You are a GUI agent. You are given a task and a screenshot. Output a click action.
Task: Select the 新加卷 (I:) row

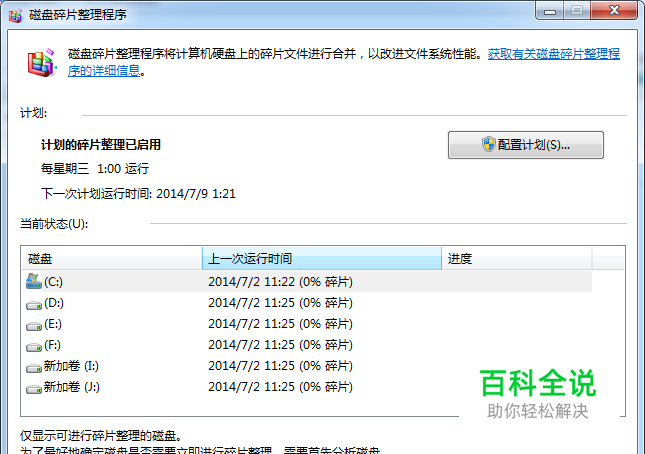307,366
